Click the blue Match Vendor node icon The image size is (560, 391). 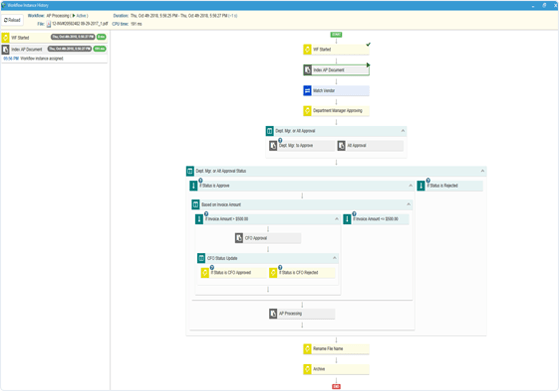pyautogui.click(x=308, y=91)
